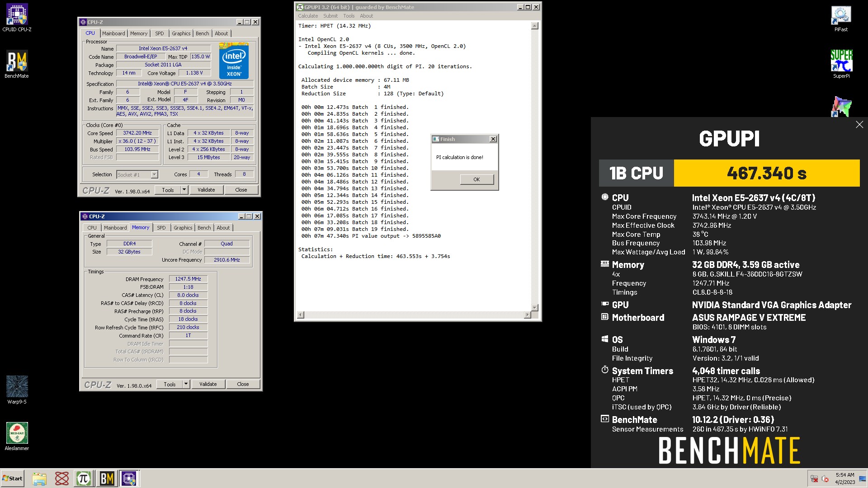This screenshot has height=488, width=868.
Task: Select About tab in bottom CPU-Z window
Action: coord(223,228)
